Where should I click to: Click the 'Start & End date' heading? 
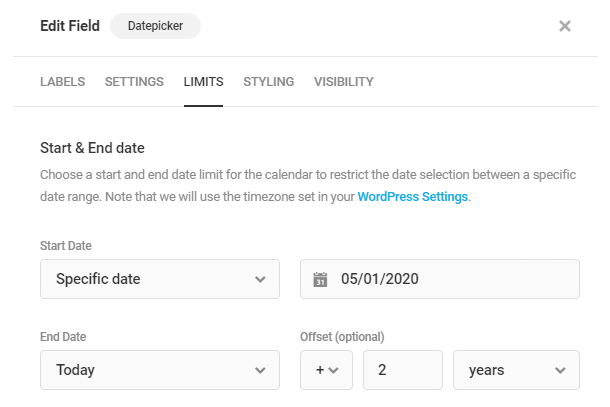[x=93, y=148]
